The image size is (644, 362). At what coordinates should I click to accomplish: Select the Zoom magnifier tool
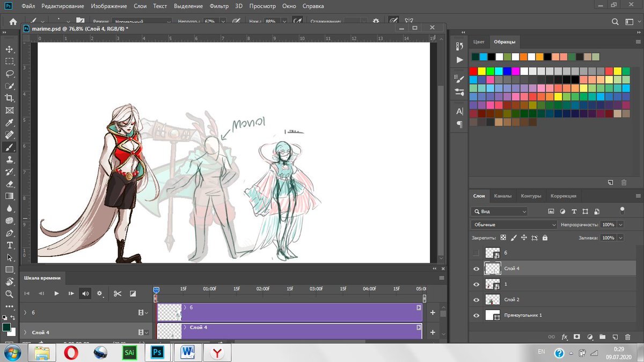9,294
